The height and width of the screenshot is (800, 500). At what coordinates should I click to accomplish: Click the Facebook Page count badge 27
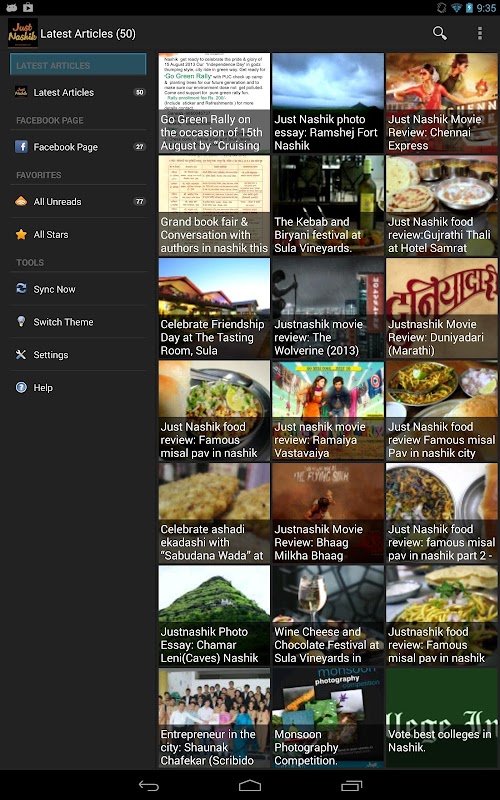[139, 147]
